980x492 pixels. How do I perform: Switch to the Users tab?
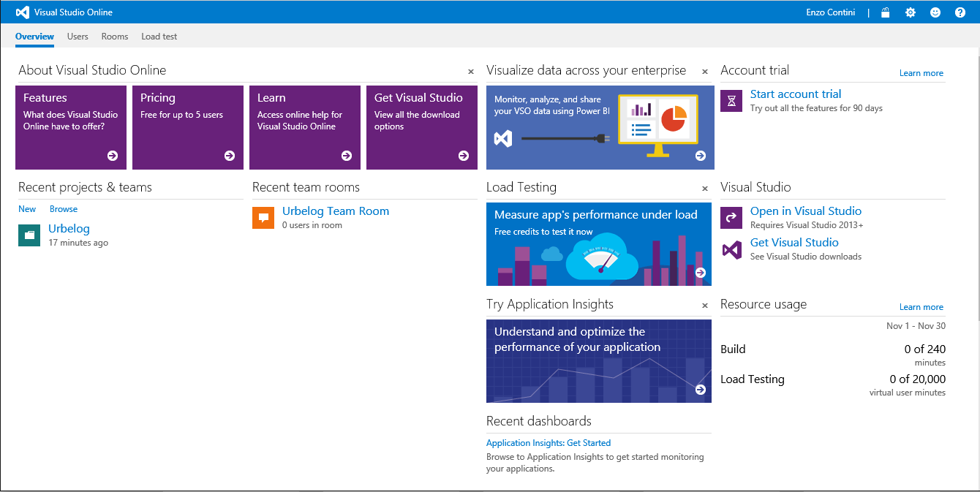pos(78,37)
